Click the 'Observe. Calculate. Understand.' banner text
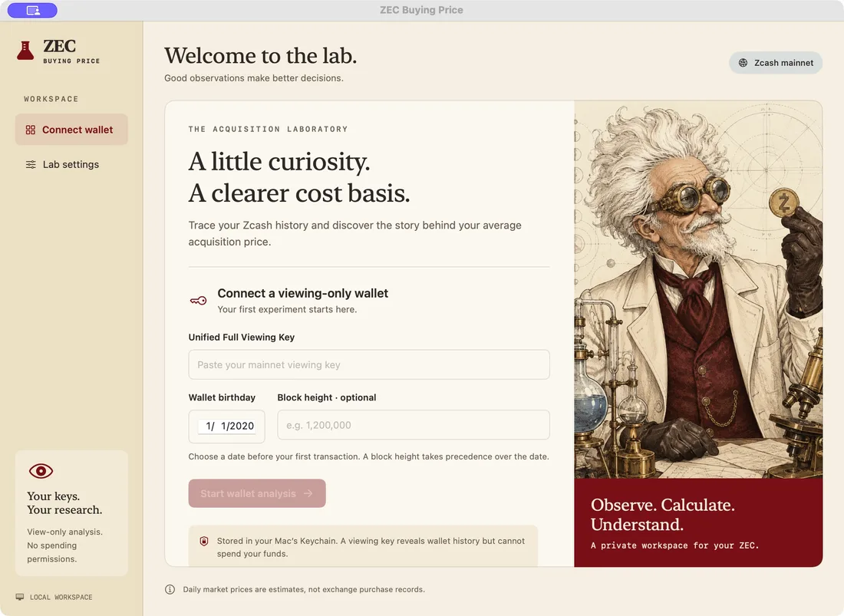Image resolution: width=844 pixels, height=616 pixels. tap(663, 515)
